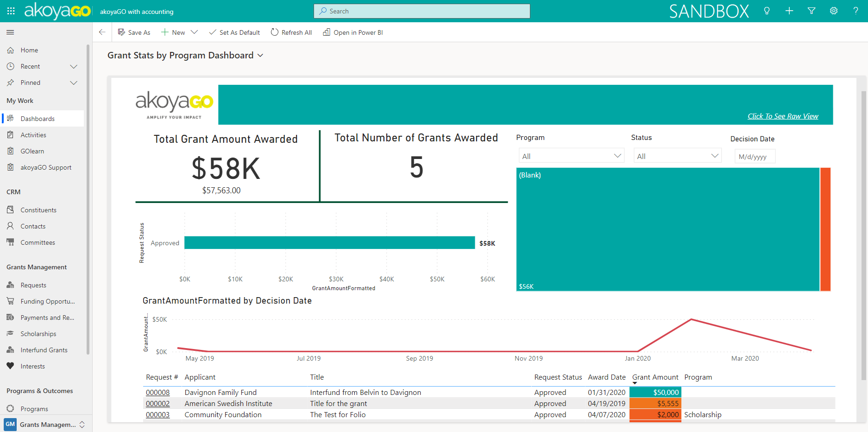The image size is (868, 432).
Task: Open request 000003 link
Action: [x=157, y=414]
